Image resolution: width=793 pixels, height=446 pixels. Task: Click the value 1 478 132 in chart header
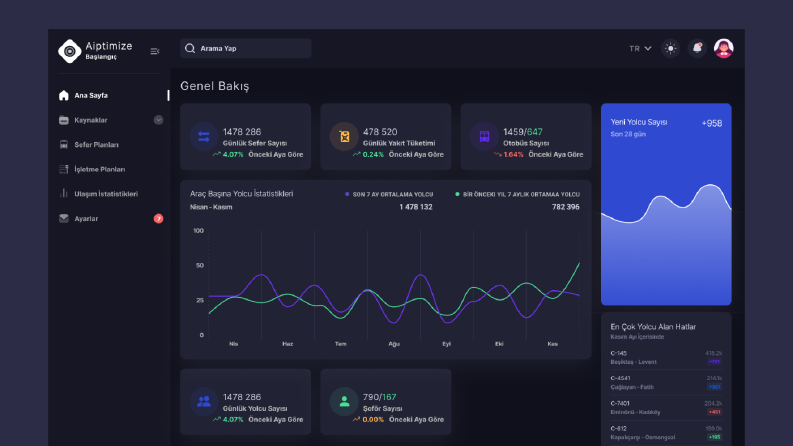click(416, 207)
